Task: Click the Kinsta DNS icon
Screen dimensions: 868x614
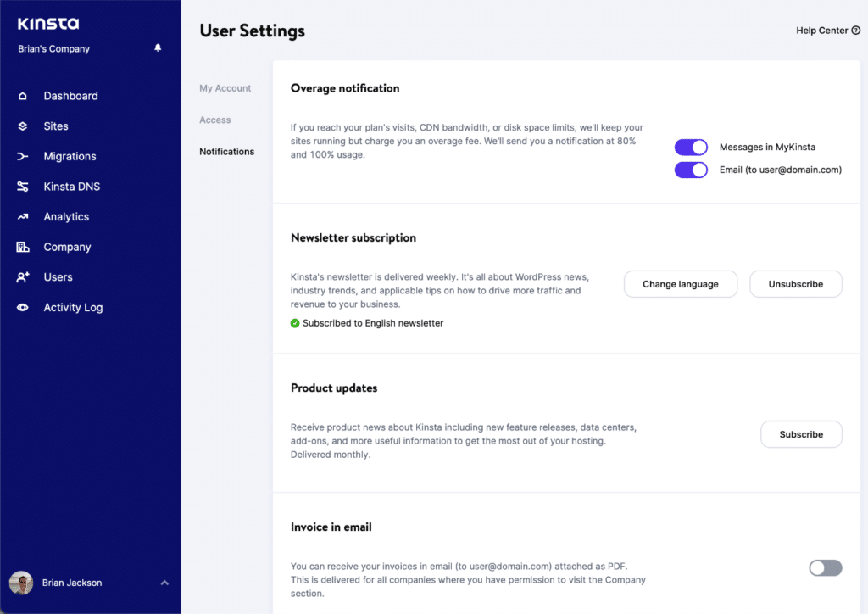Action: click(22, 187)
